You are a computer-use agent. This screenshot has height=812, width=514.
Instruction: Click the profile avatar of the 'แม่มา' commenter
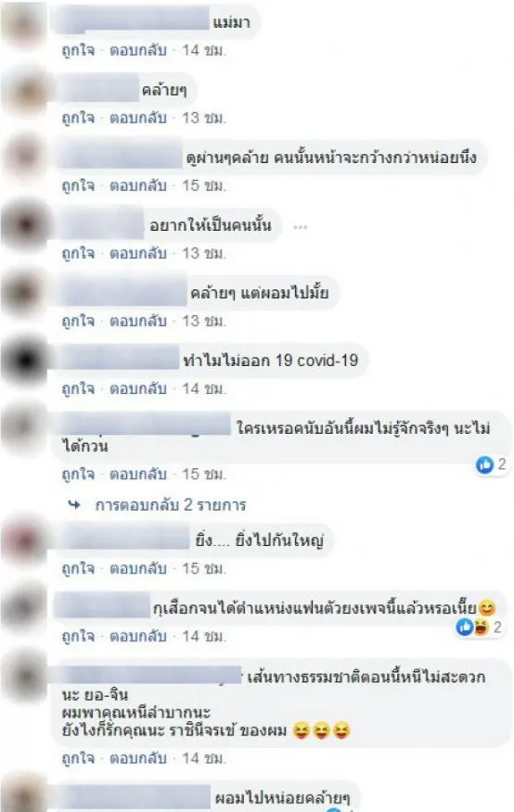(x=25, y=25)
